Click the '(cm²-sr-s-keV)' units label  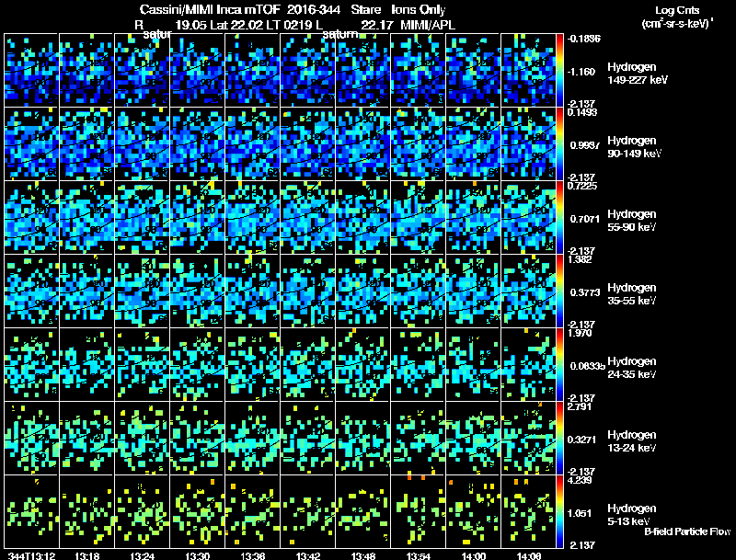[677, 24]
